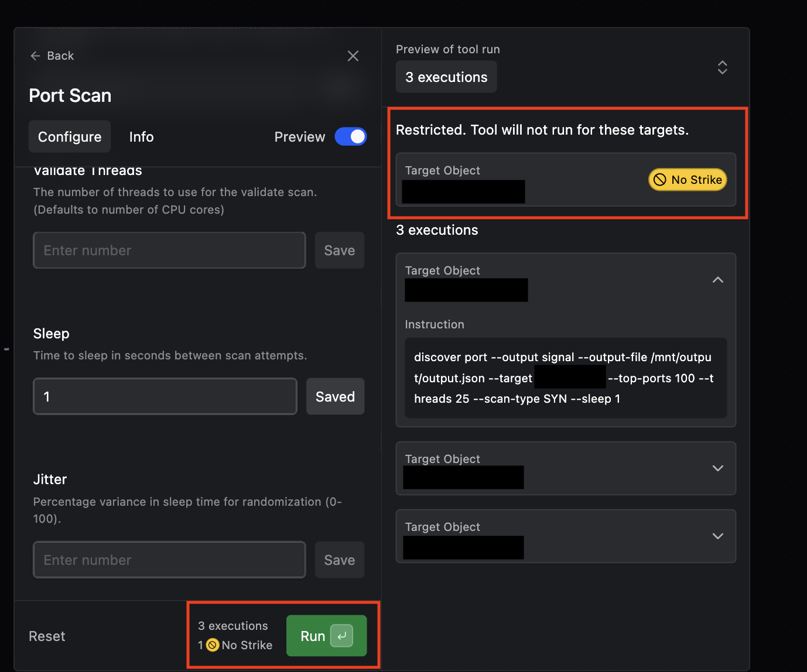The image size is (807, 672).
Task: Save the Jitter value
Action: coord(339,560)
